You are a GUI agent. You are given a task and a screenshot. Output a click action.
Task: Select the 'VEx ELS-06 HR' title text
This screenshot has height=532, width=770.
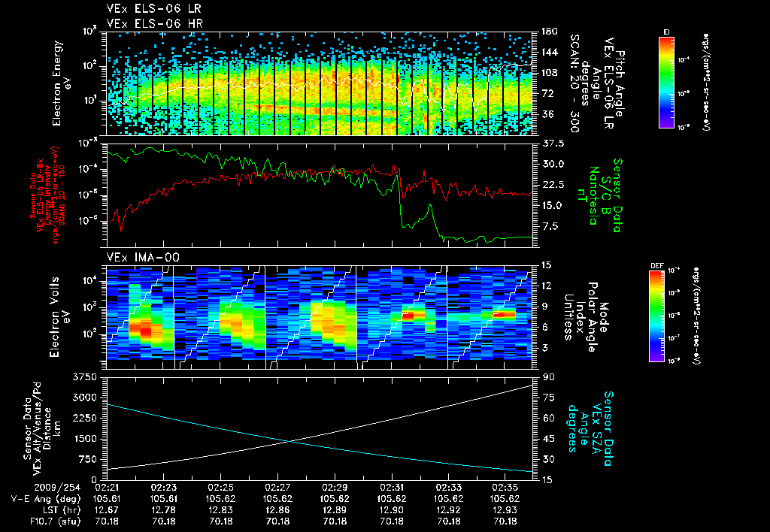[x=154, y=23]
